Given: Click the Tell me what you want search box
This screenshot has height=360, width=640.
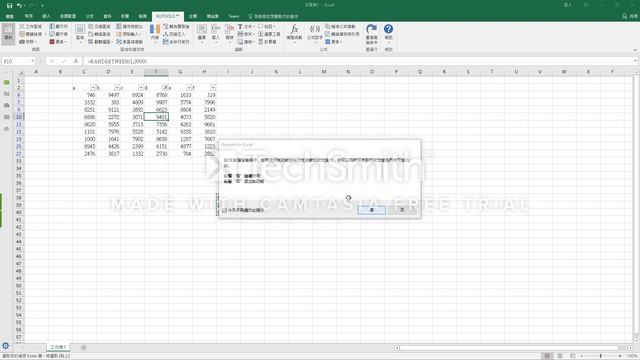Looking at the screenshot, I should [273, 16].
